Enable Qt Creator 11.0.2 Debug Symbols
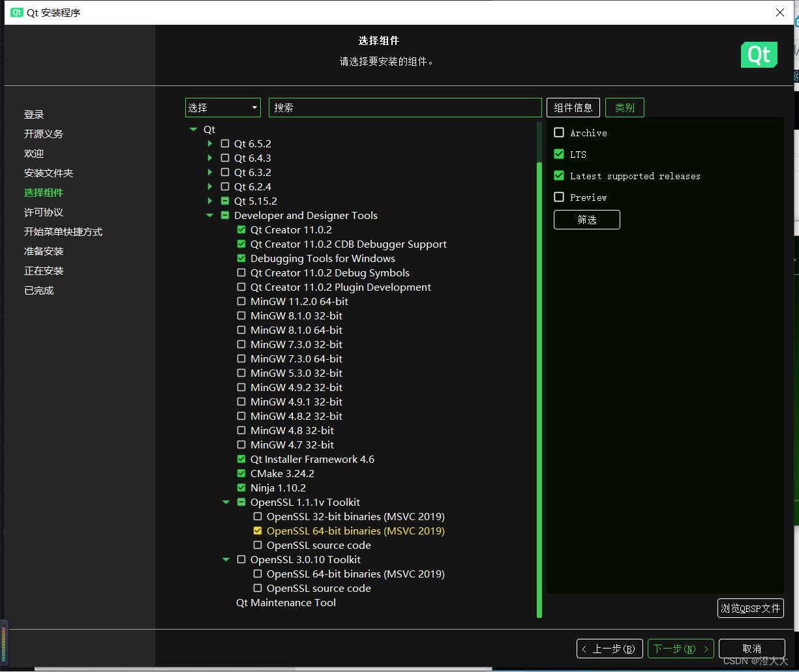Viewport: 799px width, 672px height. pyautogui.click(x=241, y=272)
